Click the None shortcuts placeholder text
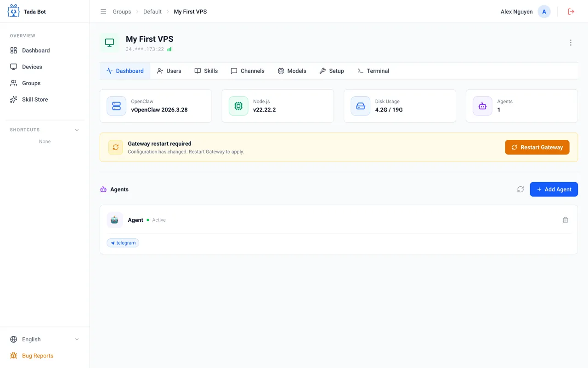 coord(45,141)
